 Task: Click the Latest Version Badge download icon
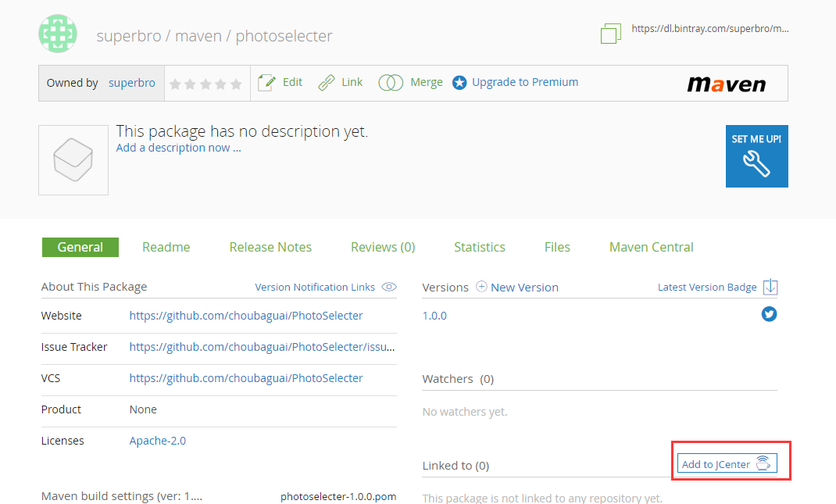[770, 287]
